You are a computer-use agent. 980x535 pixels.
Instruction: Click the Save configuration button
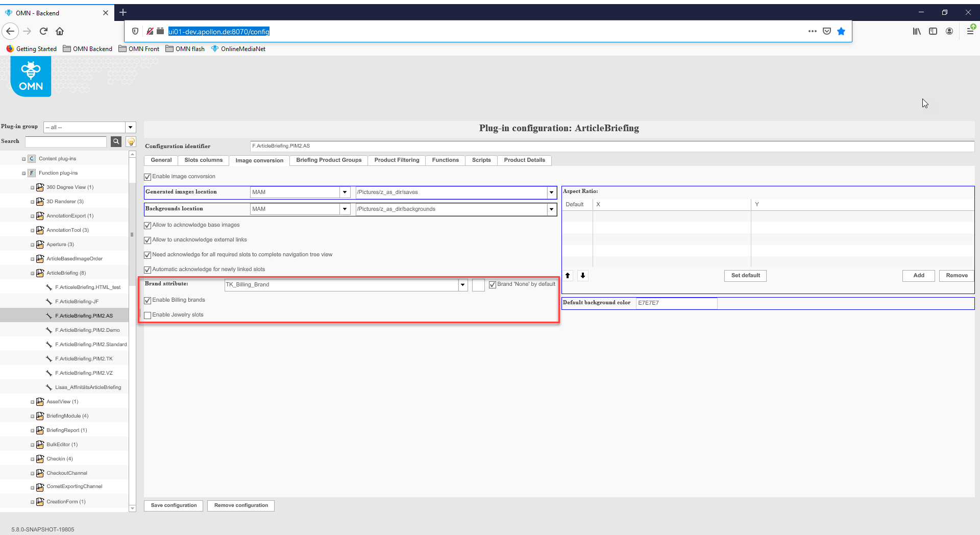[x=173, y=505]
